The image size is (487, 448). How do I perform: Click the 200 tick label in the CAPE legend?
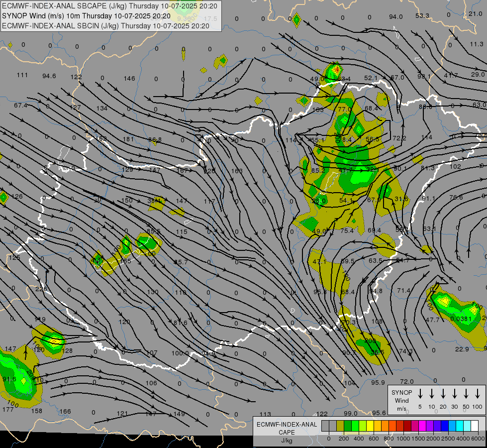point(344,439)
